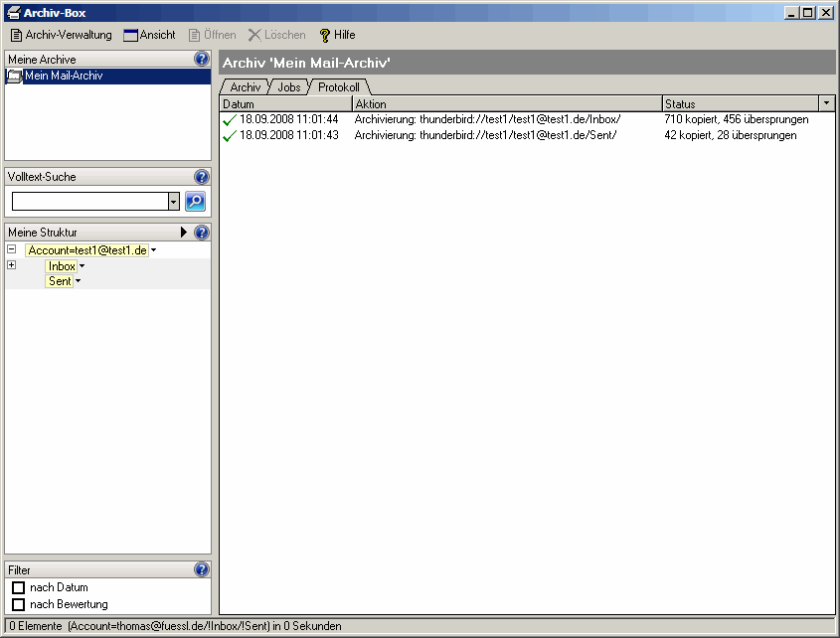This screenshot has width=840, height=638.
Task: Open the Ansicht toolbar menu
Action: point(149,35)
